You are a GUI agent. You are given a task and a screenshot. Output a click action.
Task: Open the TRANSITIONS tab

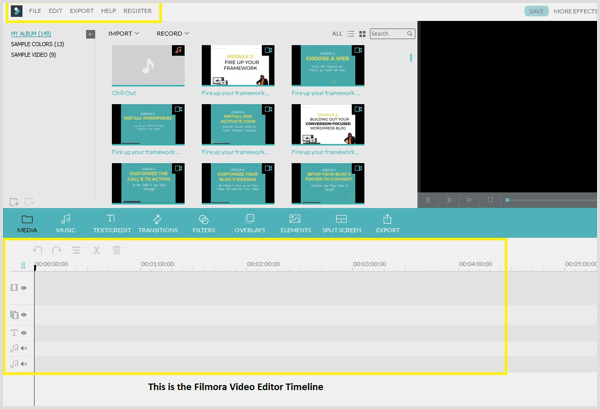click(158, 224)
